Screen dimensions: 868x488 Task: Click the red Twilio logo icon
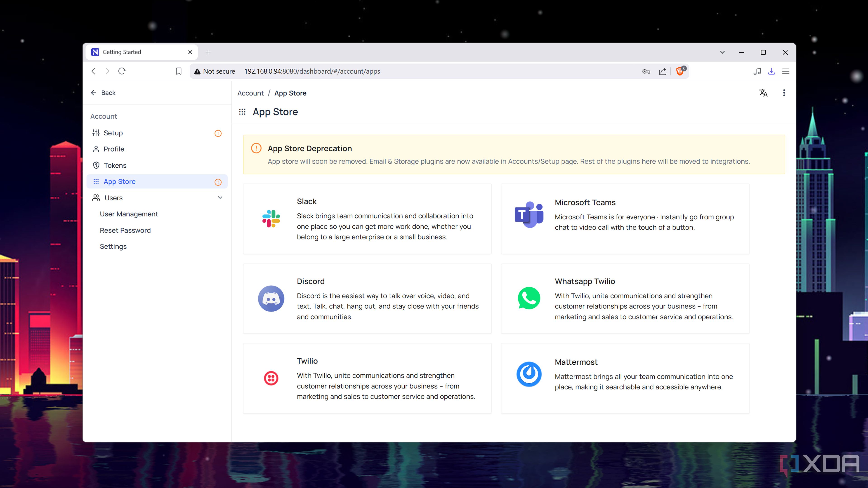pyautogui.click(x=271, y=378)
